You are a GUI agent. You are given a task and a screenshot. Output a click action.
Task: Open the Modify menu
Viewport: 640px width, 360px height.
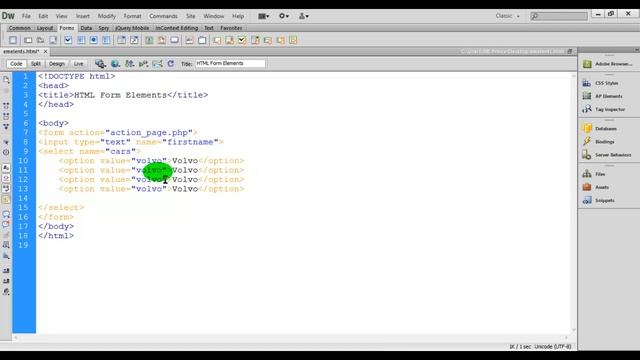tap(107, 16)
